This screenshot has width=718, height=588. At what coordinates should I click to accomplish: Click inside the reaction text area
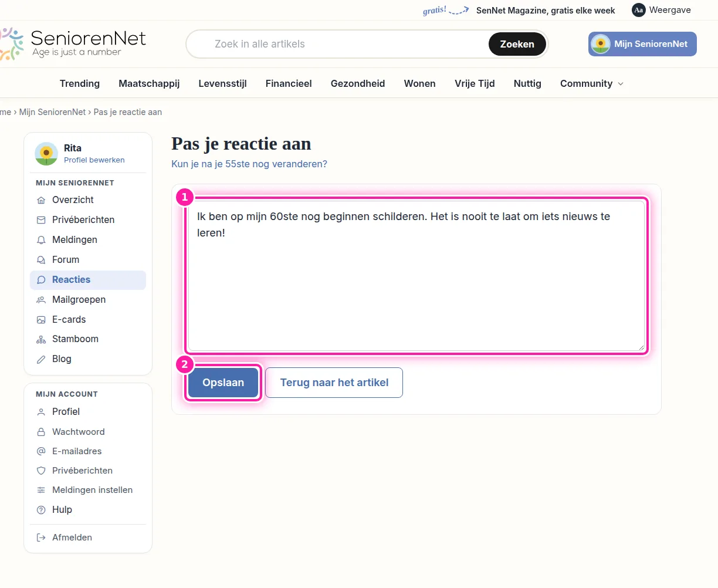[416, 276]
